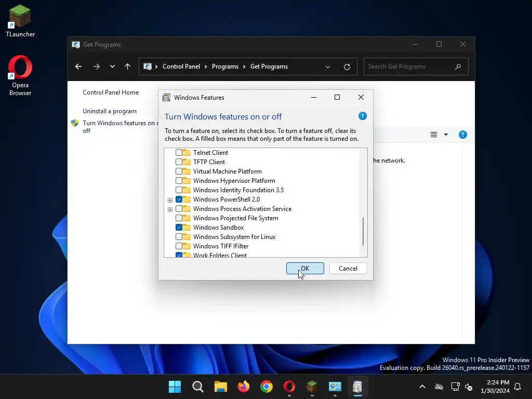
Task: Enable Windows TIFF IFilter checkbox
Action: pos(179,246)
